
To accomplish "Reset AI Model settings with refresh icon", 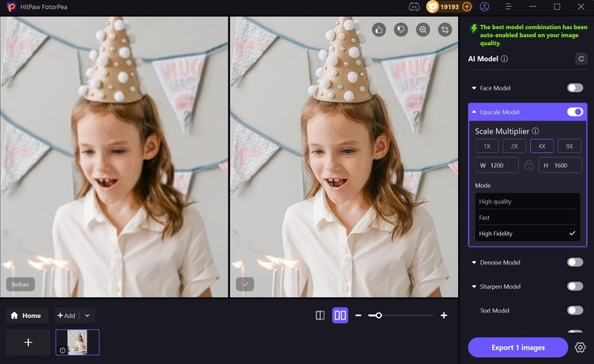I will pos(580,58).
